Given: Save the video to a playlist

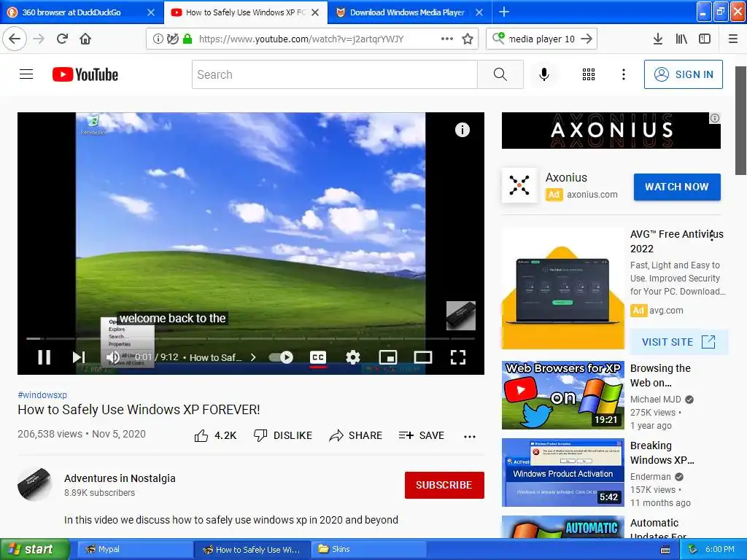Looking at the screenshot, I should point(422,435).
